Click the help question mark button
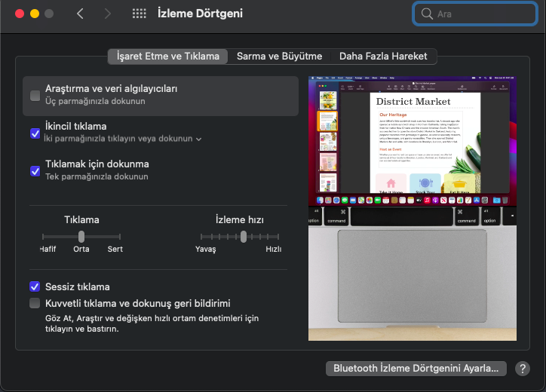This screenshot has height=392, width=546. coord(522,369)
